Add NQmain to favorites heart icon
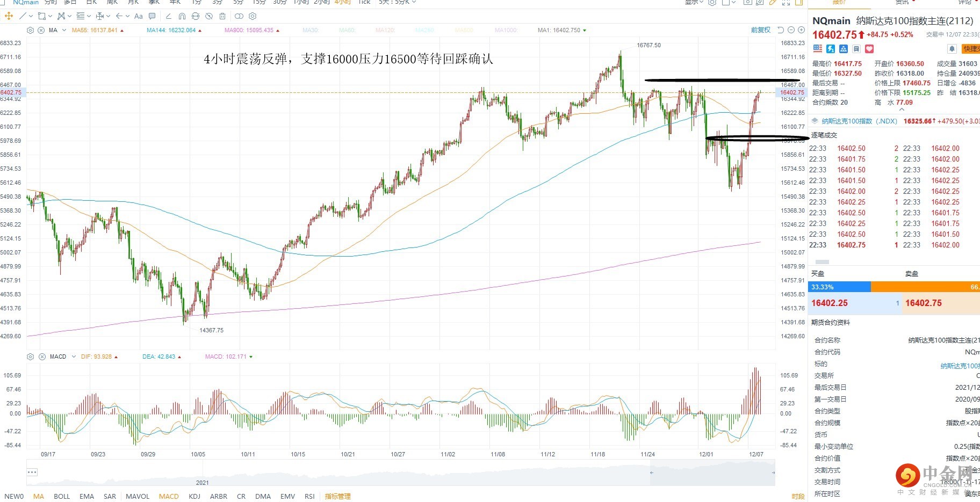 pos(869,49)
